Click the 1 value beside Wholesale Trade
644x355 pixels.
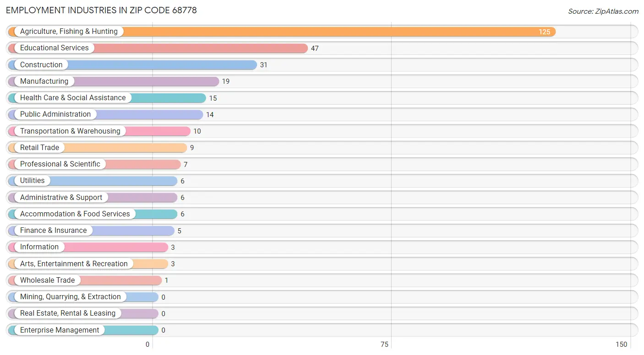pos(166,280)
